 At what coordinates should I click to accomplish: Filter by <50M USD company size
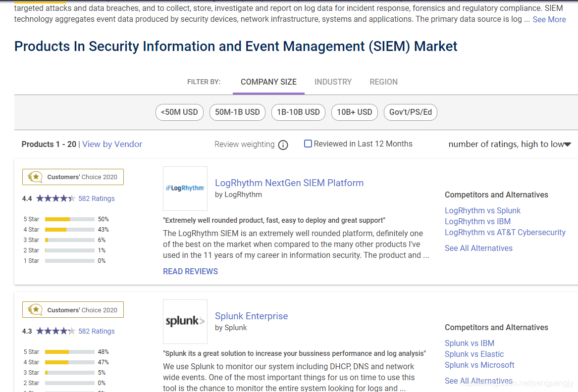[179, 112]
